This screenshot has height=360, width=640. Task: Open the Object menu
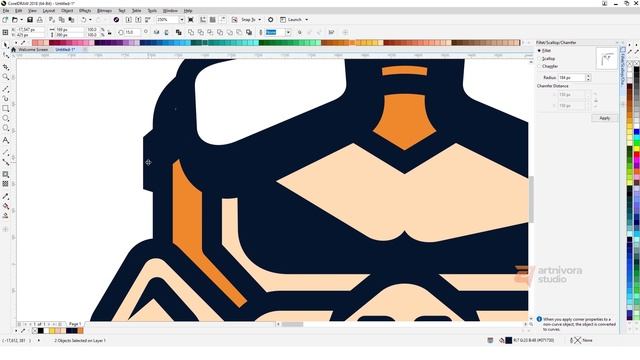click(x=67, y=11)
